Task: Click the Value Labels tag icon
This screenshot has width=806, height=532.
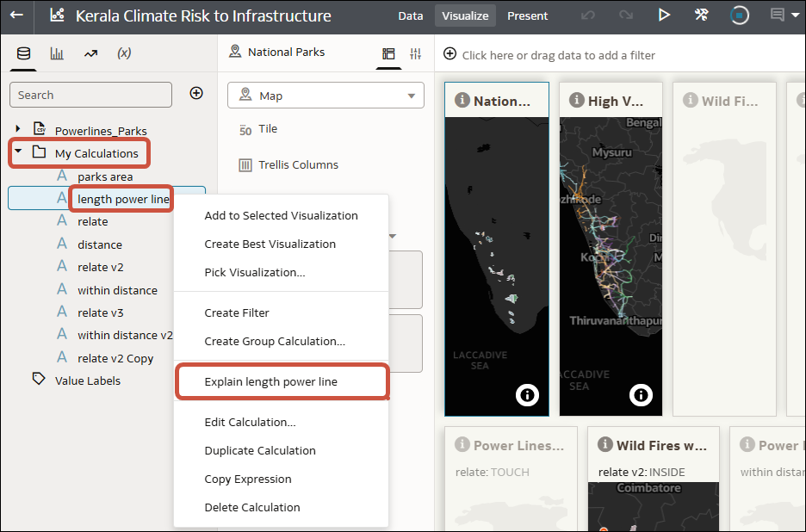Action: (39, 380)
